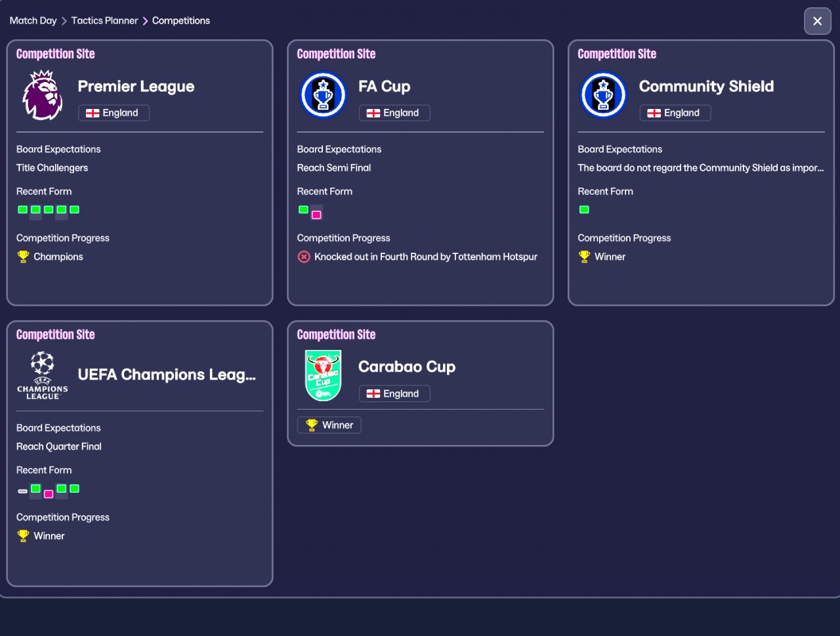Click the green win square in FA Cup form

(x=303, y=210)
